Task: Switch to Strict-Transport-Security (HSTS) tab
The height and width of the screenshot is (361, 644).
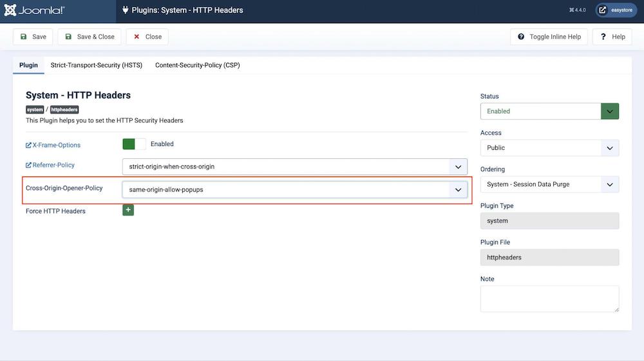Action: tap(97, 65)
